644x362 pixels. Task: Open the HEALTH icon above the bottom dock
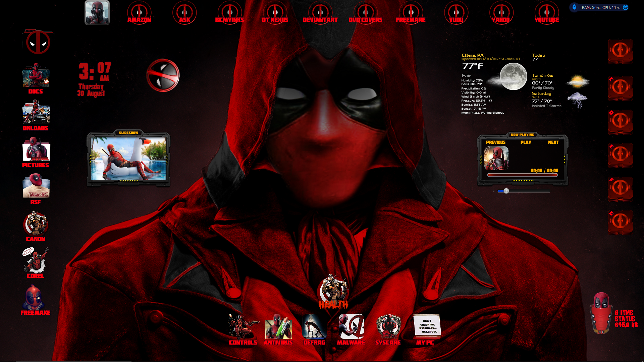click(x=333, y=291)
